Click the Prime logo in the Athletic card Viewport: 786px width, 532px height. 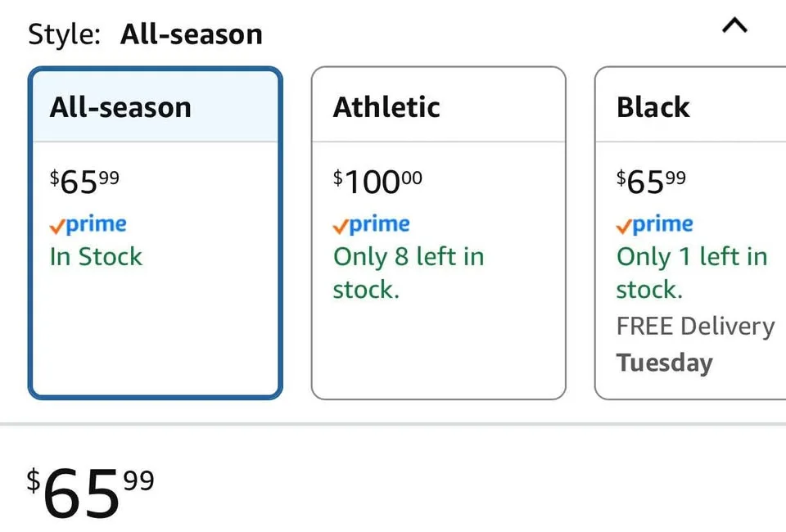point(372,224)
